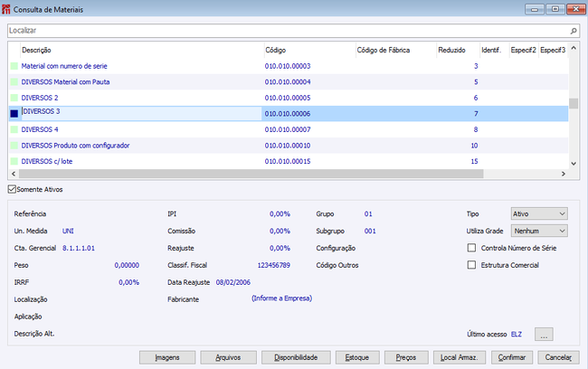Click the Identif. column header
Viewport: 588px width, 369px height.
pyautogui.click(x=491, y=51)
